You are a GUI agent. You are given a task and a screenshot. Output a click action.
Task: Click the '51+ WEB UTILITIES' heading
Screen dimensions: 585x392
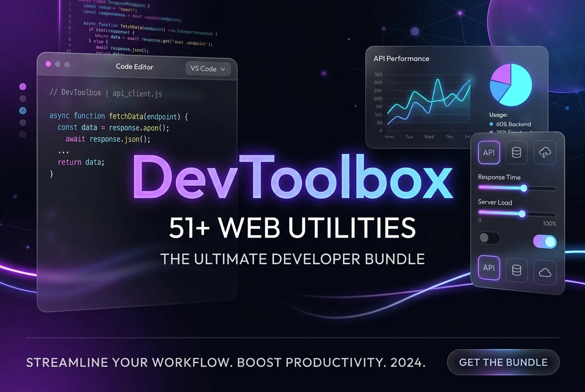(x=292, y=228)
